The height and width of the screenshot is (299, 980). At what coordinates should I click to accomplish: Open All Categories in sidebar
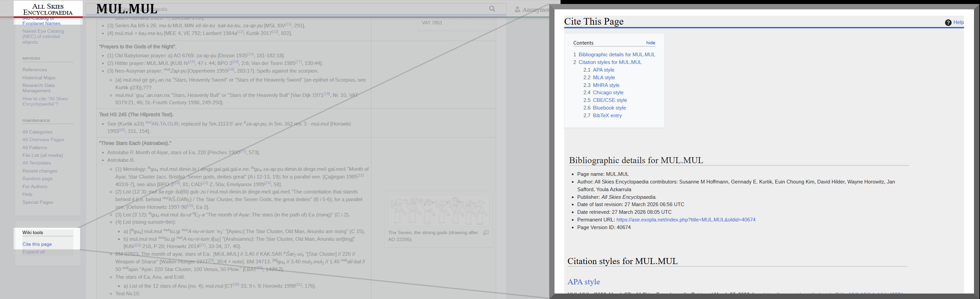click(x=37, y=132)
